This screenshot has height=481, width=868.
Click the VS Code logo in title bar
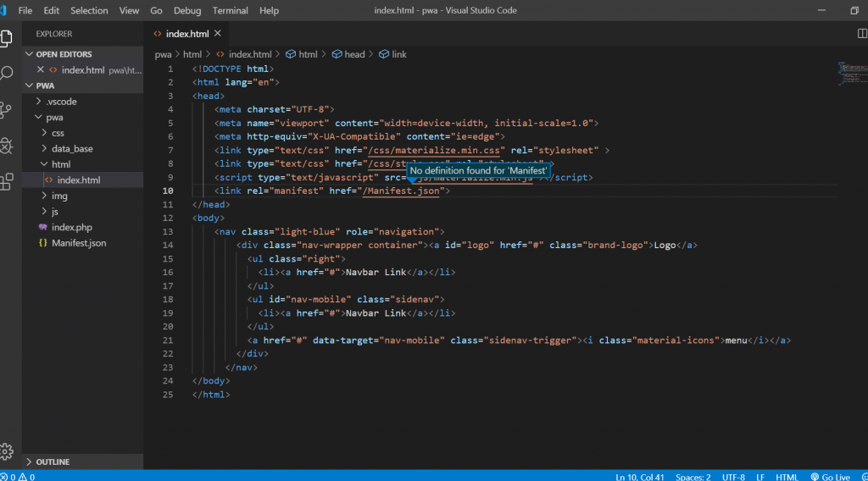click(x=3, y=10)
